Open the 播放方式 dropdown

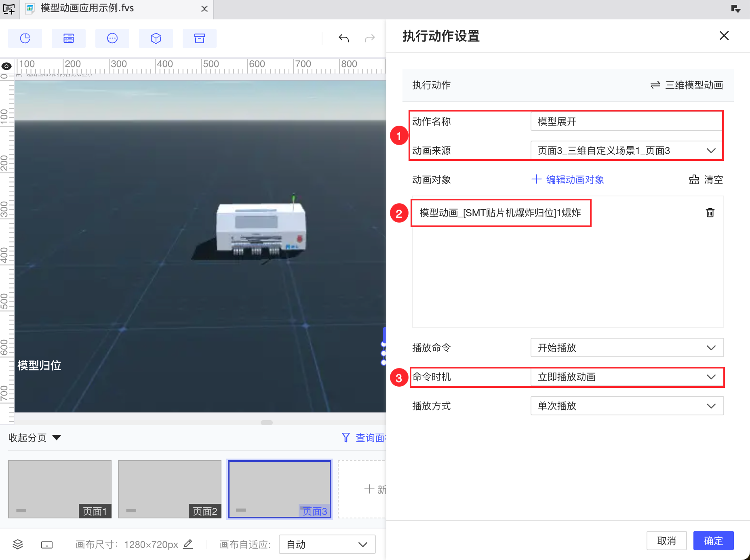click(627, 406)
